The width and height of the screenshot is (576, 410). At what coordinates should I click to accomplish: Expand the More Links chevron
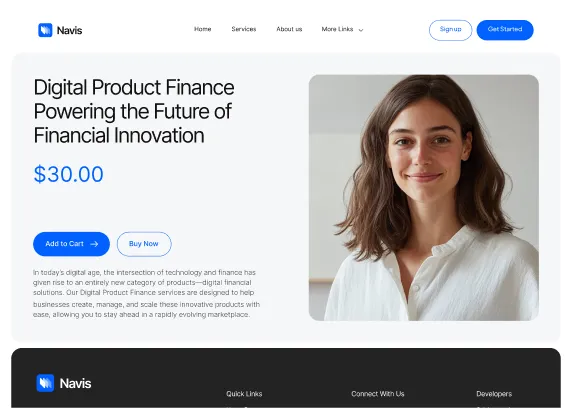point(361,30)
